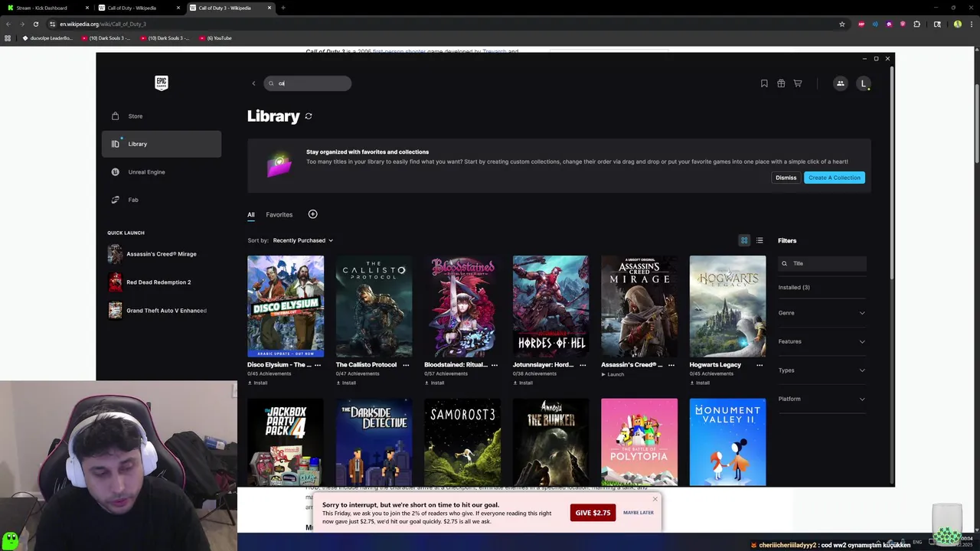Switch to the All tab
This screenshot has width=980, height=551.
pyautogui.click(x=250, y=214)
